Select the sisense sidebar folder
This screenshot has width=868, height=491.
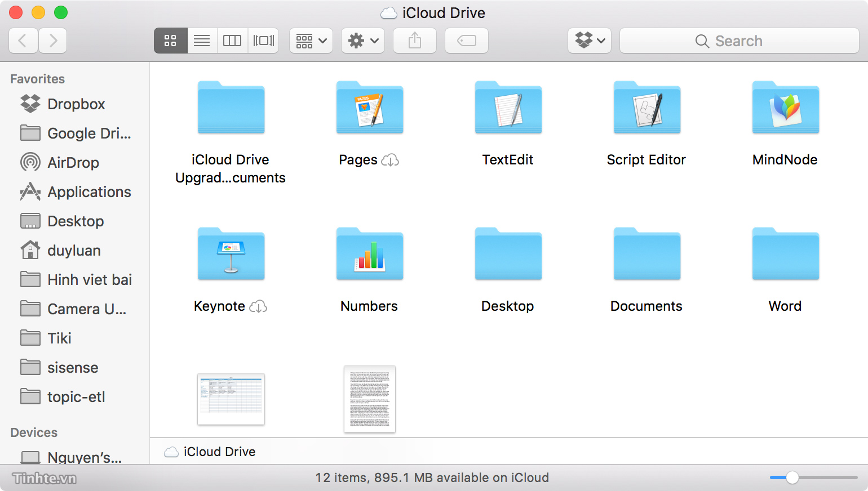click(x=74, y=368)
